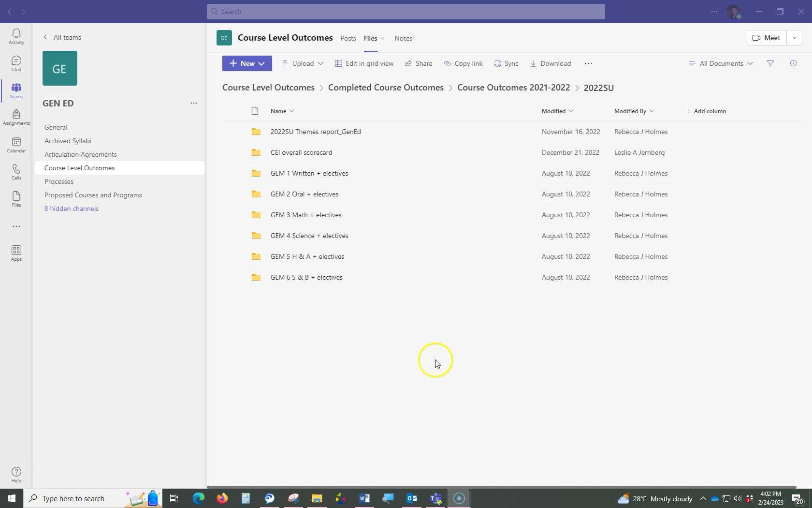Open Chat in the left rail
The height and width of the screenshot is (508, 812).
16,63
